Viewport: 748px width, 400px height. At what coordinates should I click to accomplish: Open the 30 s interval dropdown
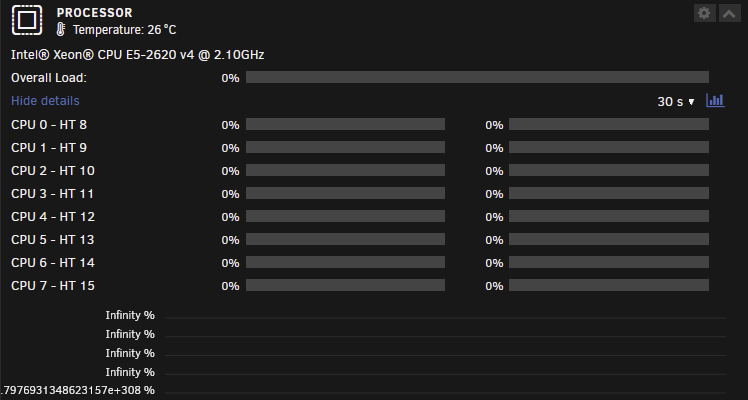[x=675, y=102]
